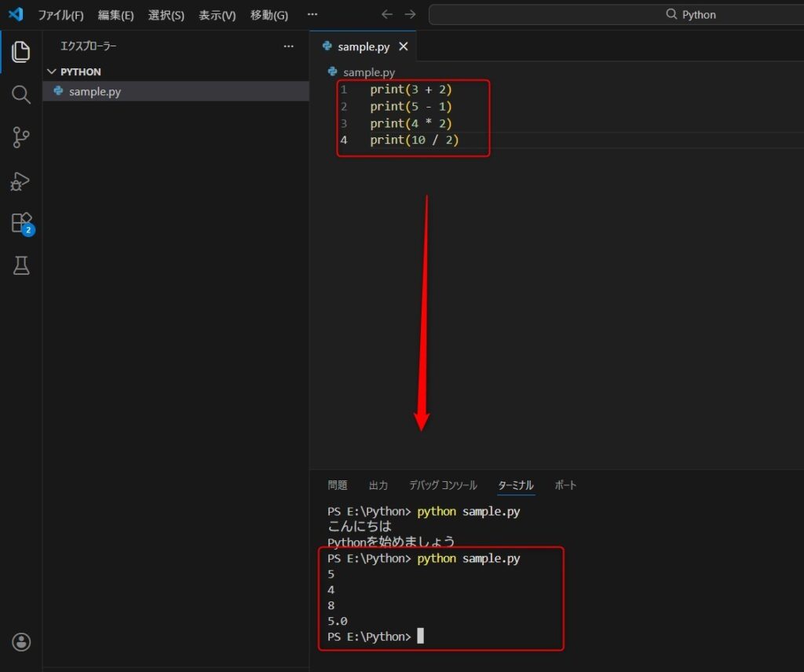Image resolution: width=804 pixels, height=672 pixels.
Task: Switch to the 問題 panel tab
Action: [337, 485]
